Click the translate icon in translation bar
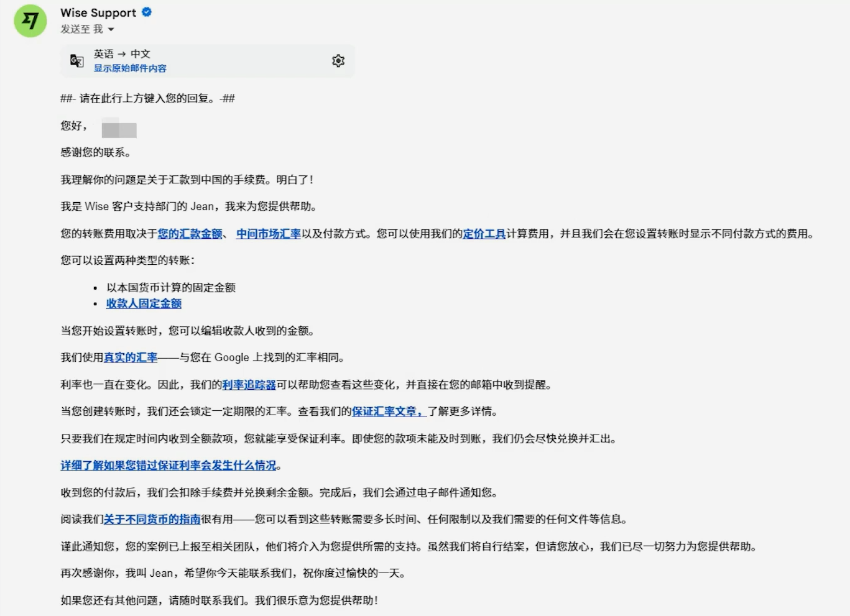Screen dimensions: 850x616 [x=76, y=61]
